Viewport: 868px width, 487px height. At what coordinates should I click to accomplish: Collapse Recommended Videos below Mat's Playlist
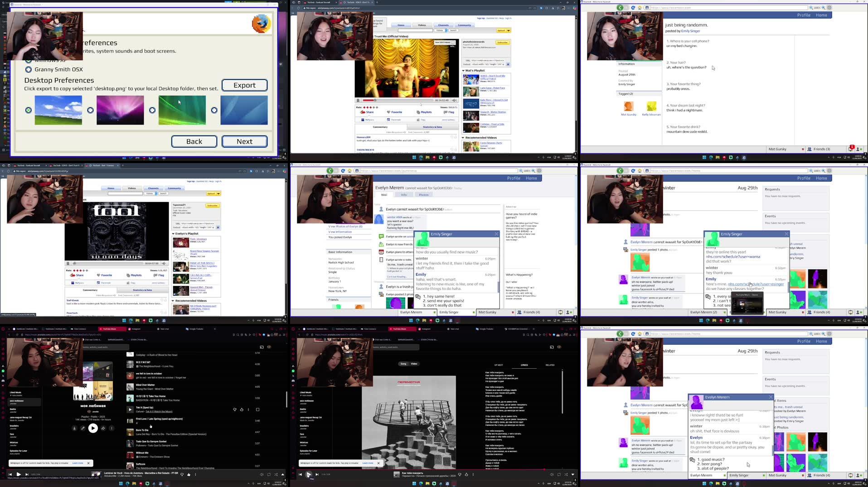[463, 138]
